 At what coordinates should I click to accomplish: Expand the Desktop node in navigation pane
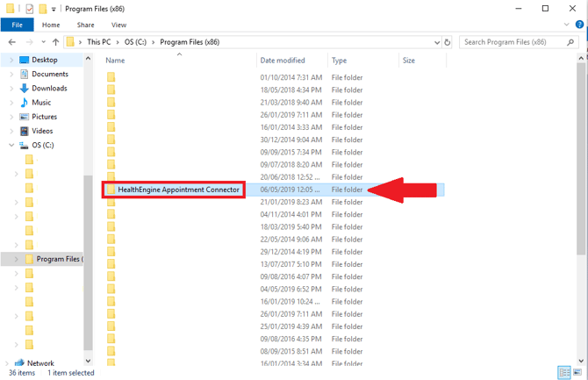click(11, 61)
